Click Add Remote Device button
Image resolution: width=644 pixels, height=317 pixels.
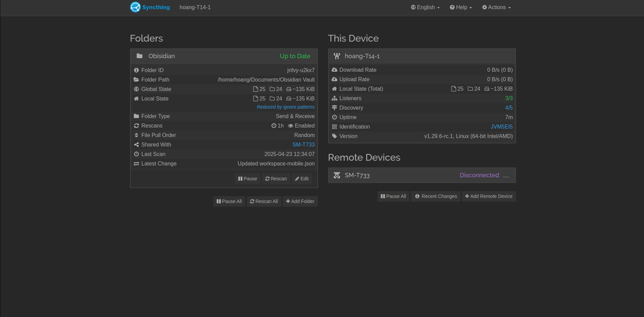[489, 196]
